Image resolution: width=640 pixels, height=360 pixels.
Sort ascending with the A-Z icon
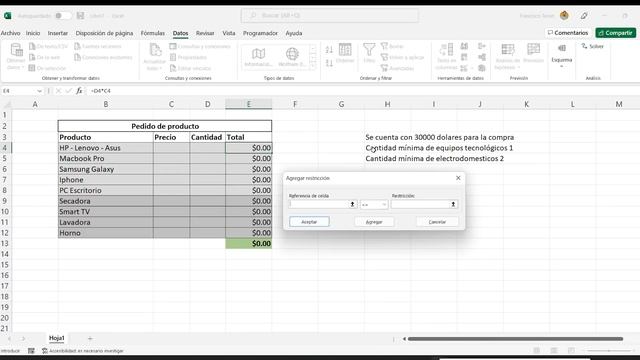point(329,50)
